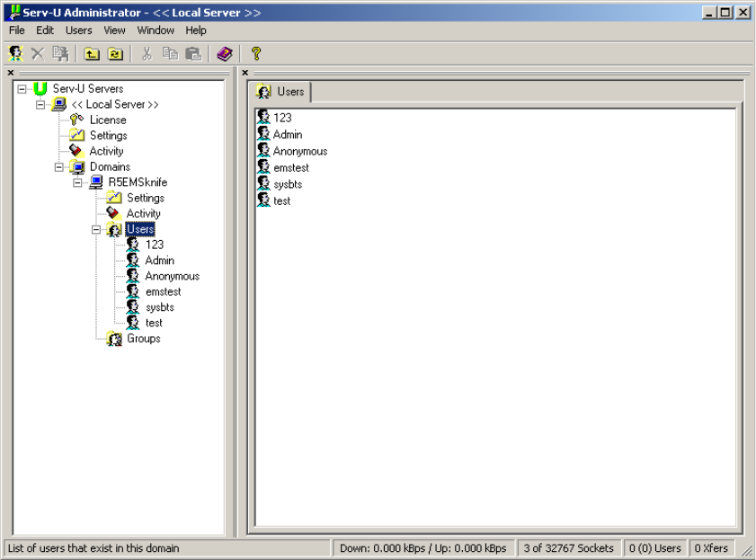
Task: Click the R5EMSknife Settings icon
Action: [x=114, y=198]
